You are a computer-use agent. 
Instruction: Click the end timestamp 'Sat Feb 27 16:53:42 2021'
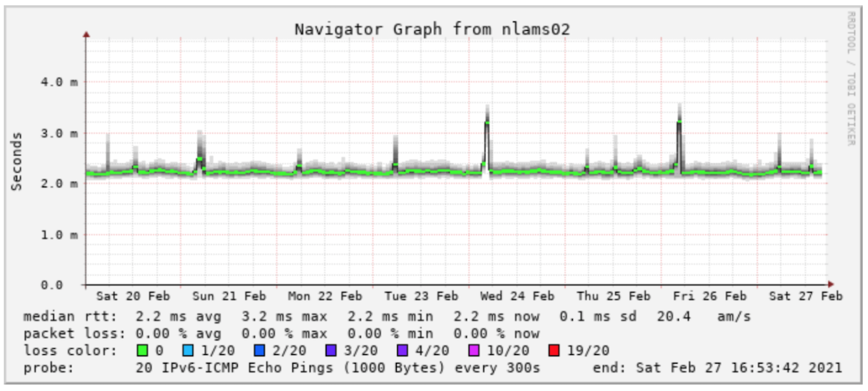tap(739, 368)
